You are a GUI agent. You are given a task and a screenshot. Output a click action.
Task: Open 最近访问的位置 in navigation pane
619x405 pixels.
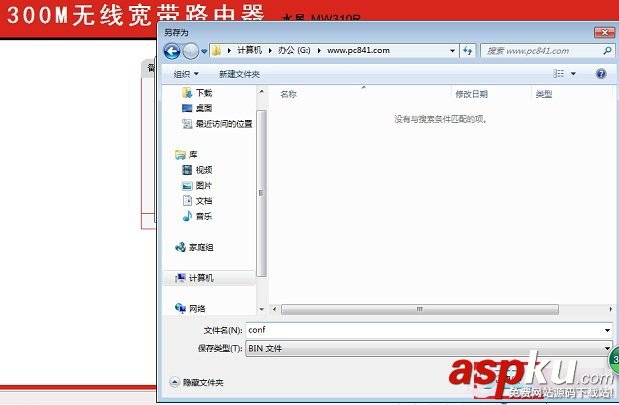(224, 124)
